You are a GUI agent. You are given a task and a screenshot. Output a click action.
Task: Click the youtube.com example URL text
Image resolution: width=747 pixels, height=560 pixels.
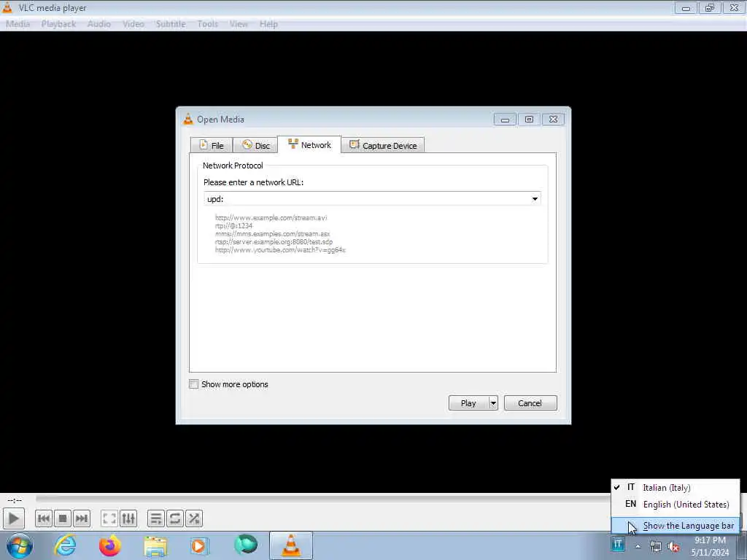[280, 250]
